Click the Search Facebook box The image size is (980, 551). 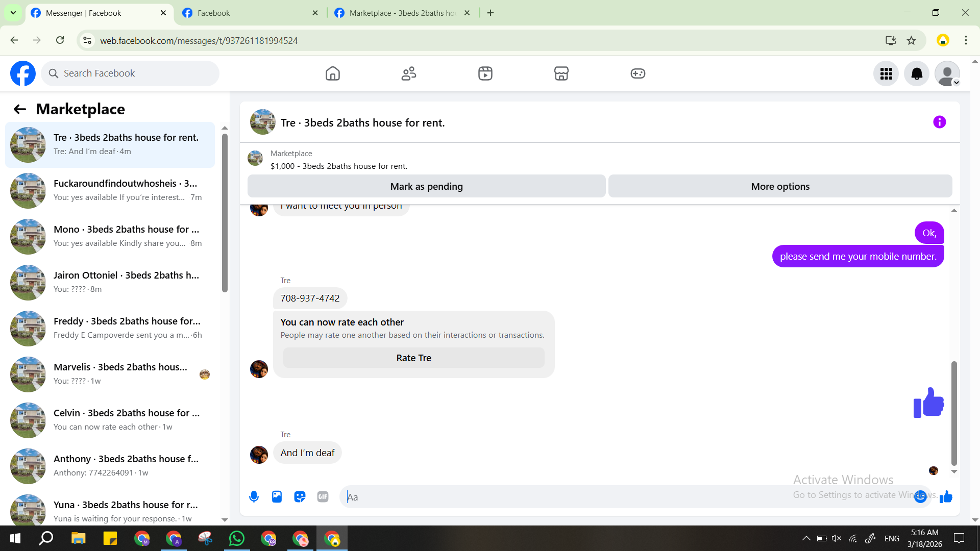click(130, 73)
